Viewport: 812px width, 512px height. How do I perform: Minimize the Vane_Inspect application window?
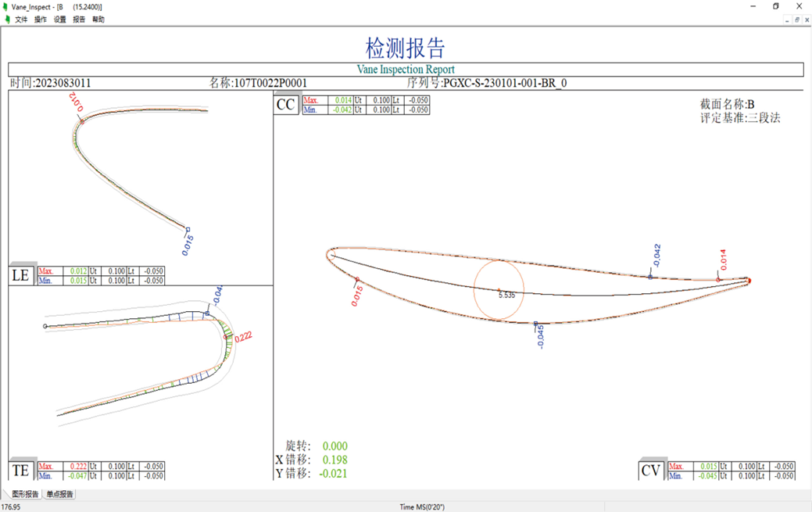tap(753, 6)
